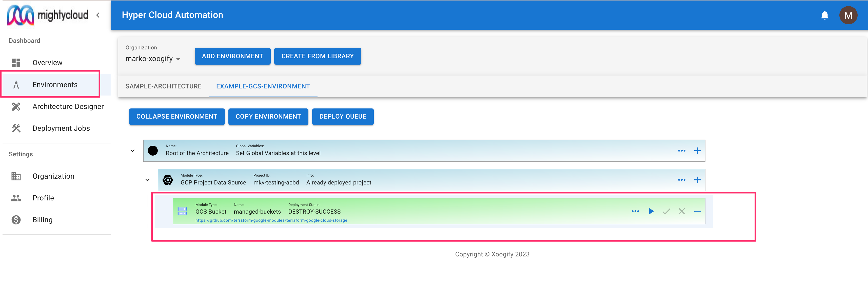Click plus icon on GCP Project Data Source
This screenshot has width=868, height=300.
[x=697, y=180]
